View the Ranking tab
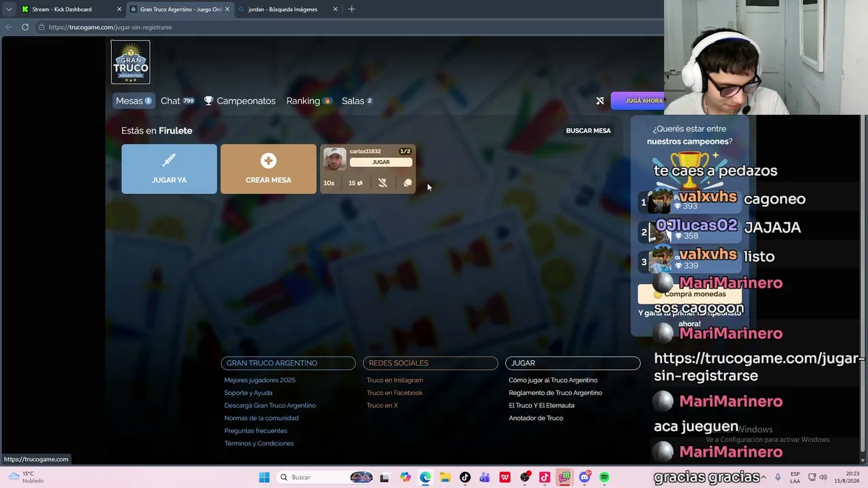This screenshot has width=868, height=488. [309, 101]
